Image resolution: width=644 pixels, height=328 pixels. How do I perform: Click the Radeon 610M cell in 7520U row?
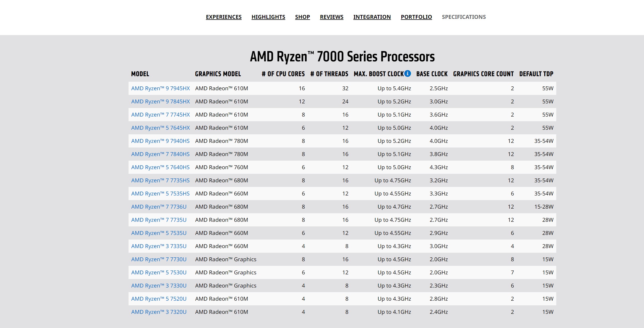[x=221, y=299]
